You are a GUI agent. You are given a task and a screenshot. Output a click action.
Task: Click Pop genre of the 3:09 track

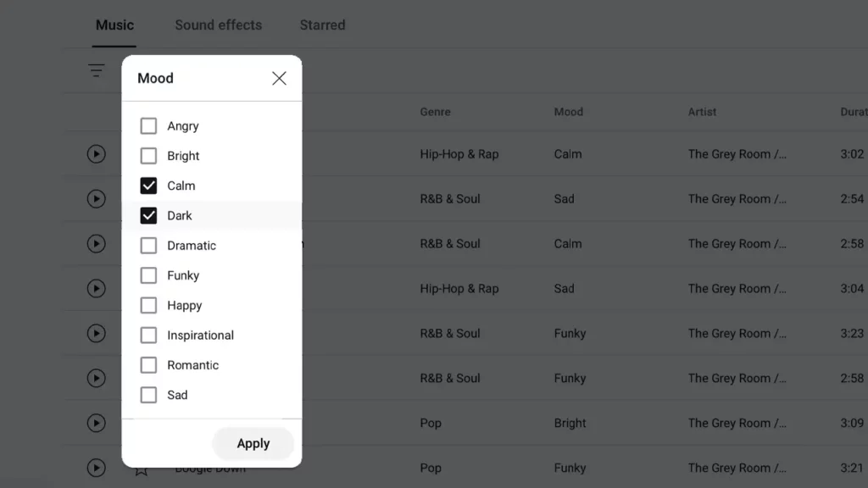pos(431,424)
